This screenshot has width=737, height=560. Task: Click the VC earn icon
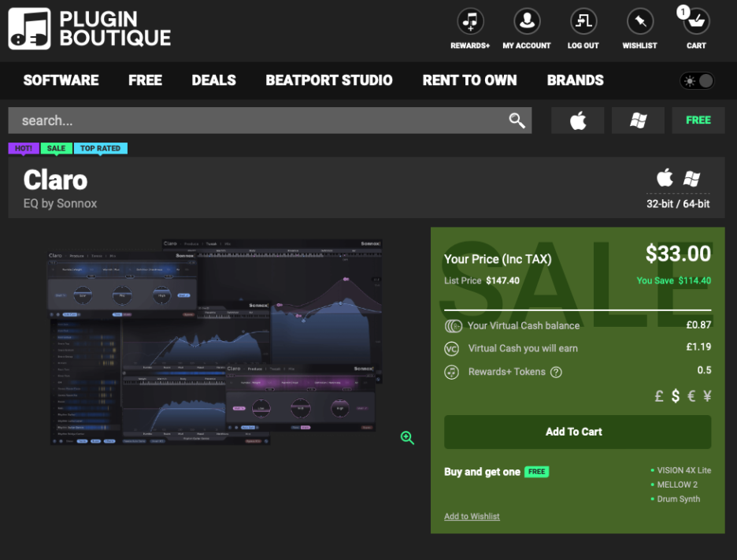coord(451,348)
